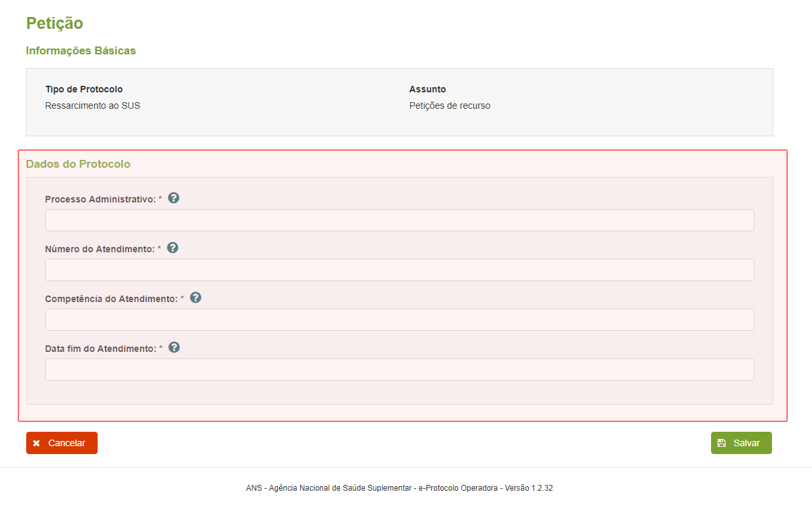Click the 'Competência do Atendimento:' label
This screenshot has width=812, height=515.
111,299
